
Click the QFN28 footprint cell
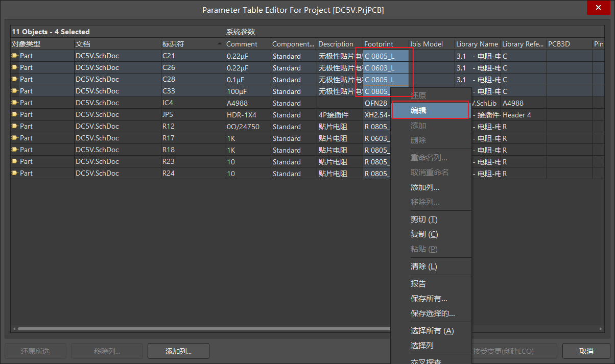coord(377,103)
